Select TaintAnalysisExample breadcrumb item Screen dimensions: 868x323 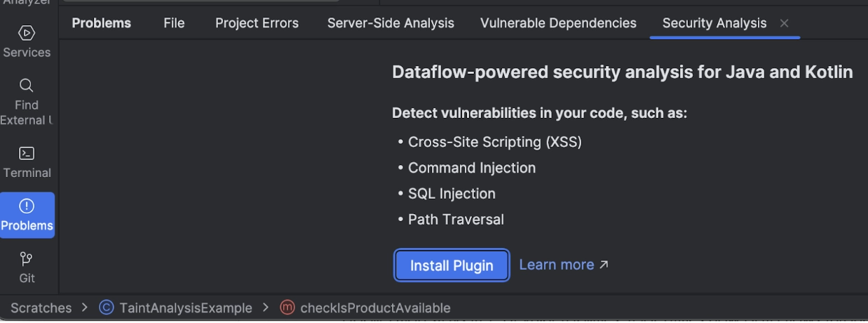185,308
